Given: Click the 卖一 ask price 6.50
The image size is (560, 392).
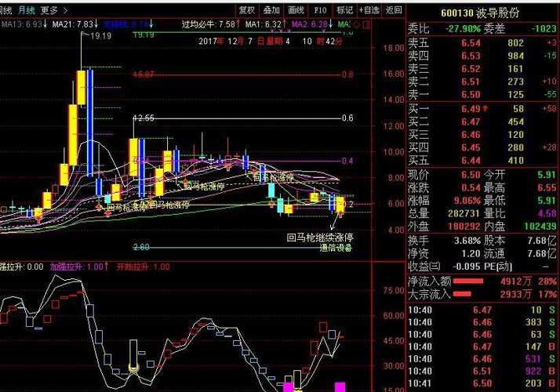Looking at the screenshot, I should click(471, 94).
